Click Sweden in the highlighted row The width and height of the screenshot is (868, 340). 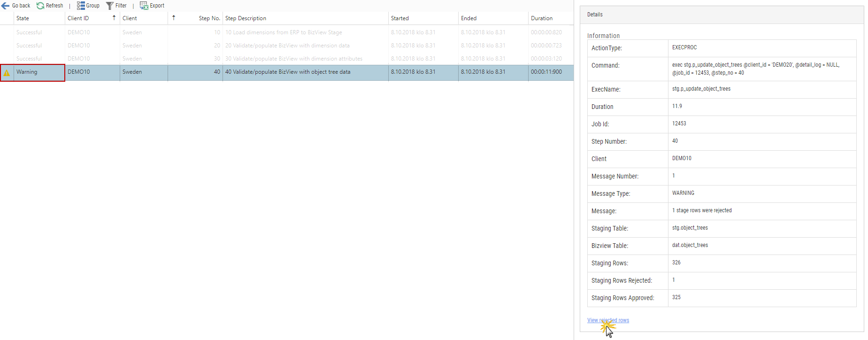coord(132,72)
